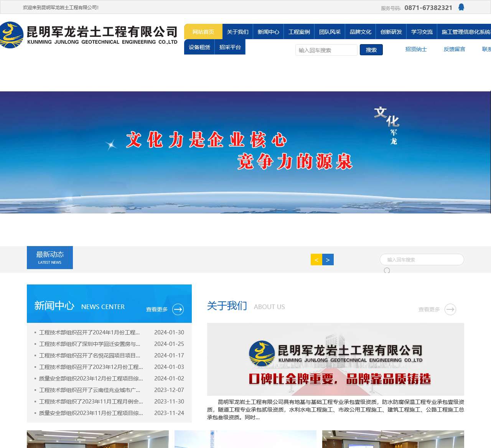
Task: Open the 反馈留言 link
Action: click(x=455, y=49)
